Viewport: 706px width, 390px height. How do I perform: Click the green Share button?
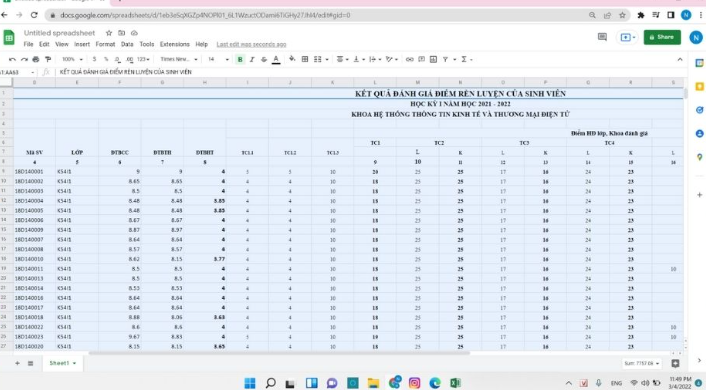coord(662,37)
